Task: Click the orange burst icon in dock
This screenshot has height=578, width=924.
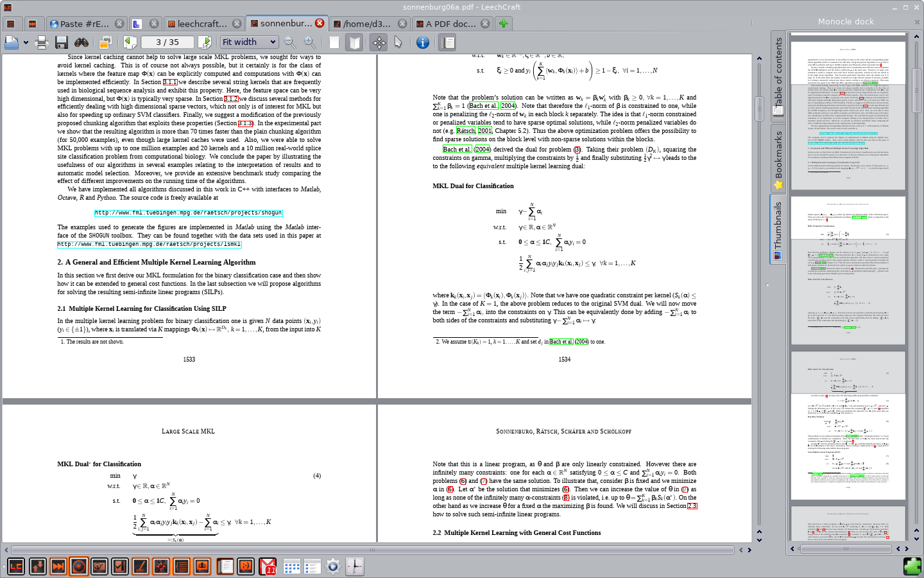Action: tap(161, 566)
